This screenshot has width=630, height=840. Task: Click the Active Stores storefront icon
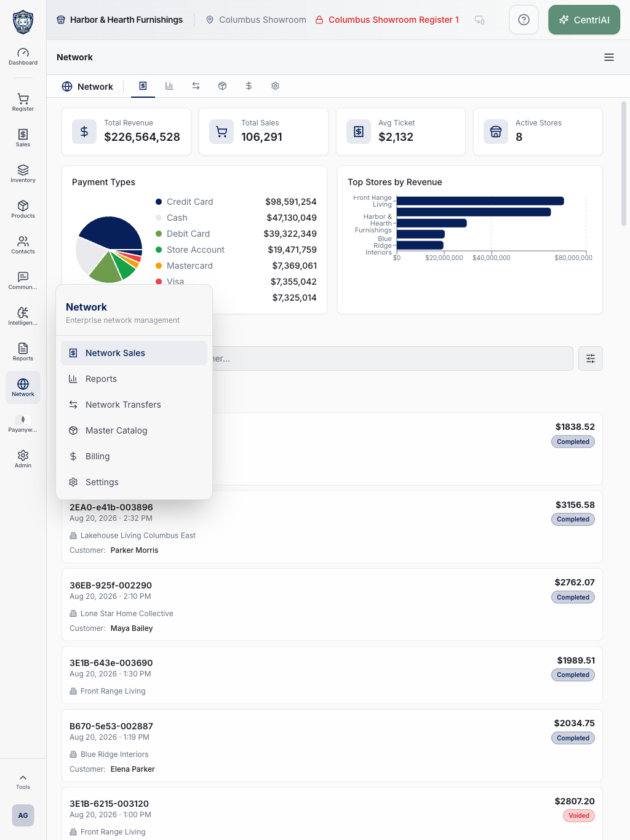point(496,132)
